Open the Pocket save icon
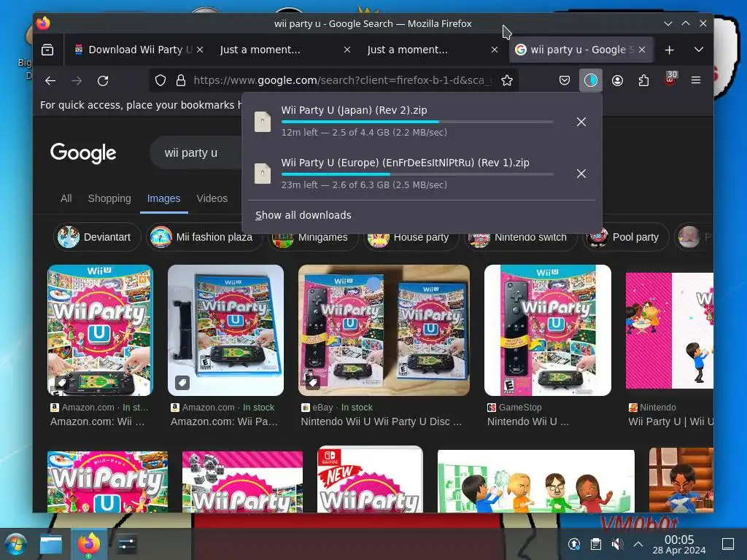 (565, 80)
